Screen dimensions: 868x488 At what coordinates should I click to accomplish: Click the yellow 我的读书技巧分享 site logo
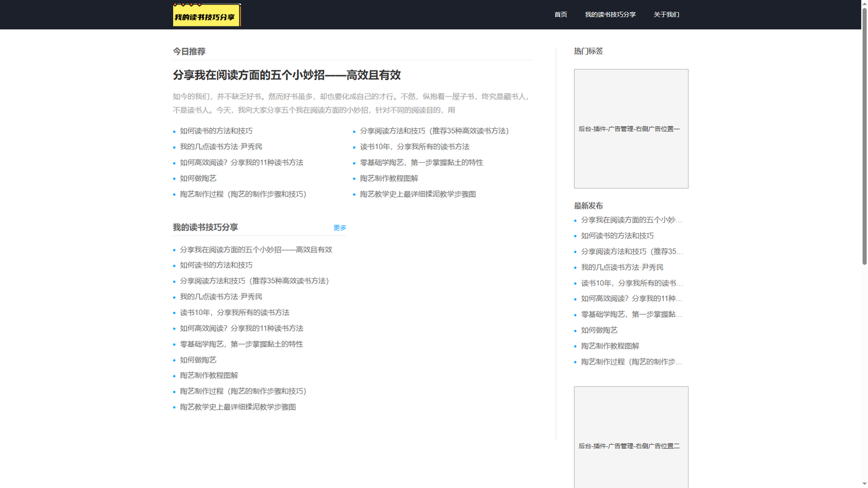pos(207,15)
